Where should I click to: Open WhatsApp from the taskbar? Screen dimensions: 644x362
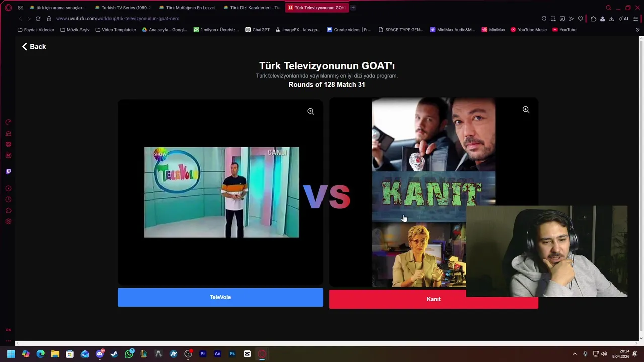click(x=129, y=354)
